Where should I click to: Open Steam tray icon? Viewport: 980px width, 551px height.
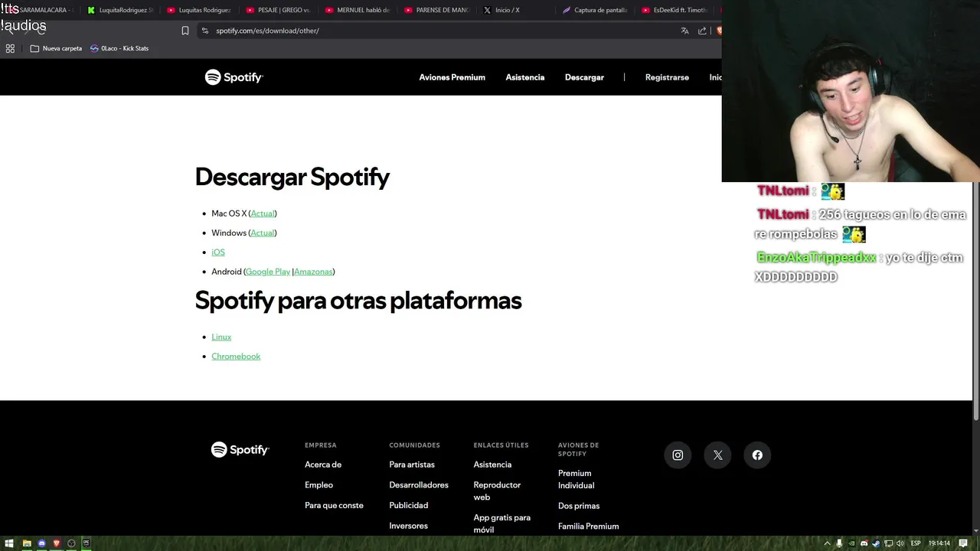(877, 543)
